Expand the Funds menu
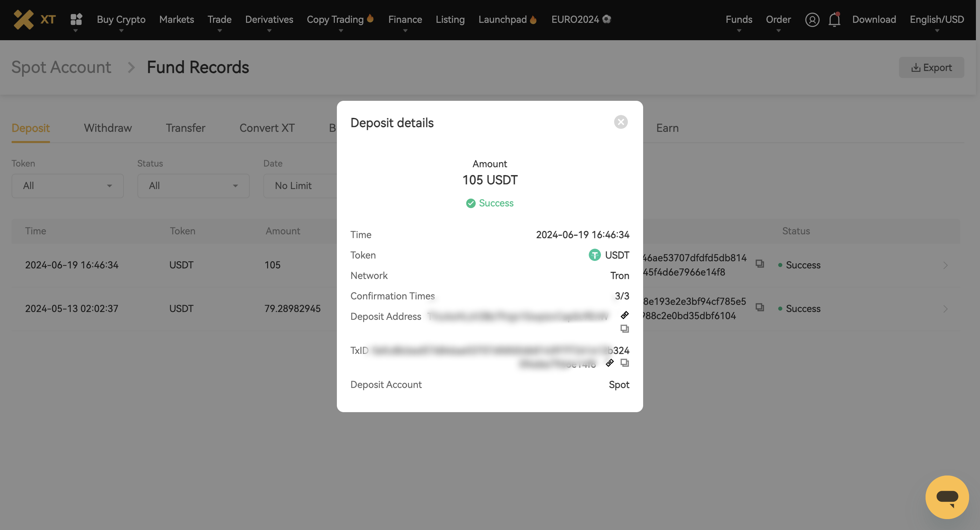This screenshot has height=530, width=980. pos(738,20)
